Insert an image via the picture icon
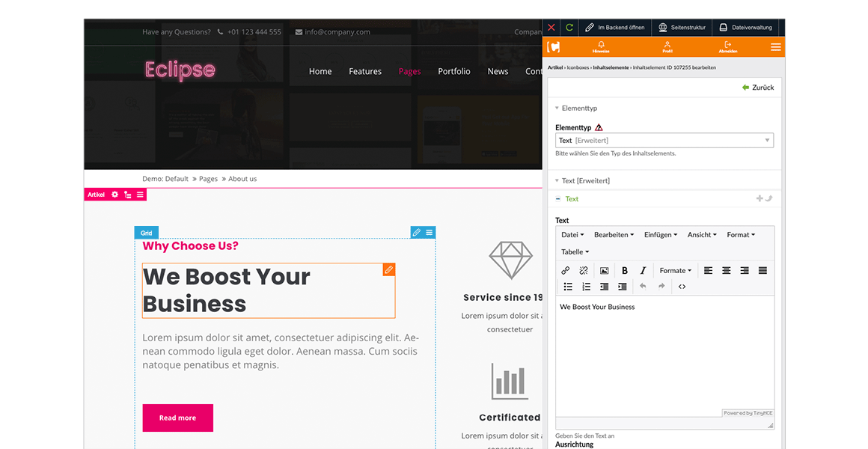Image resolution: width=868 pixels, height=449 pixels. point(604,270)
